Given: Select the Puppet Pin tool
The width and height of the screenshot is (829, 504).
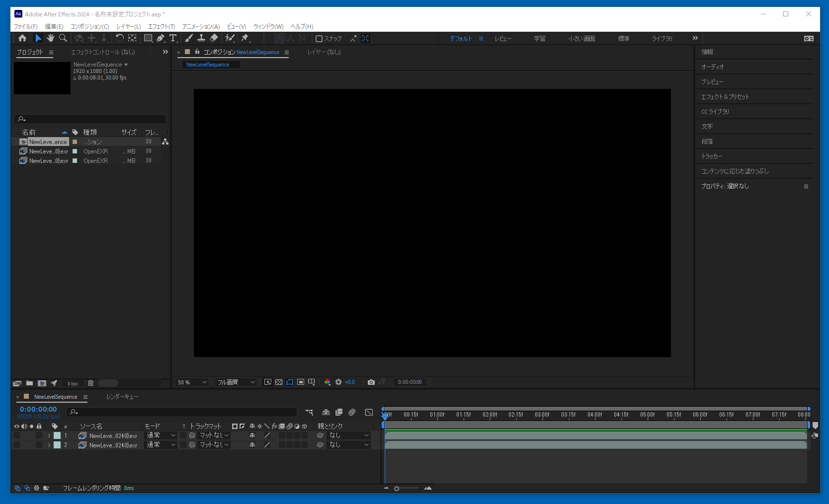Looking at the screenshot, I should click(245, 38).
